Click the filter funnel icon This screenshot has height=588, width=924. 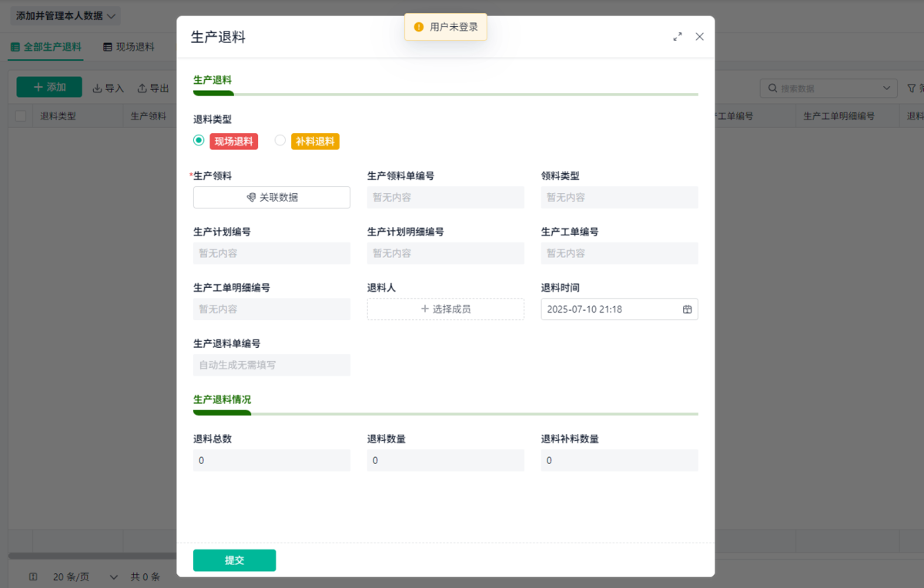click(912, 89)
